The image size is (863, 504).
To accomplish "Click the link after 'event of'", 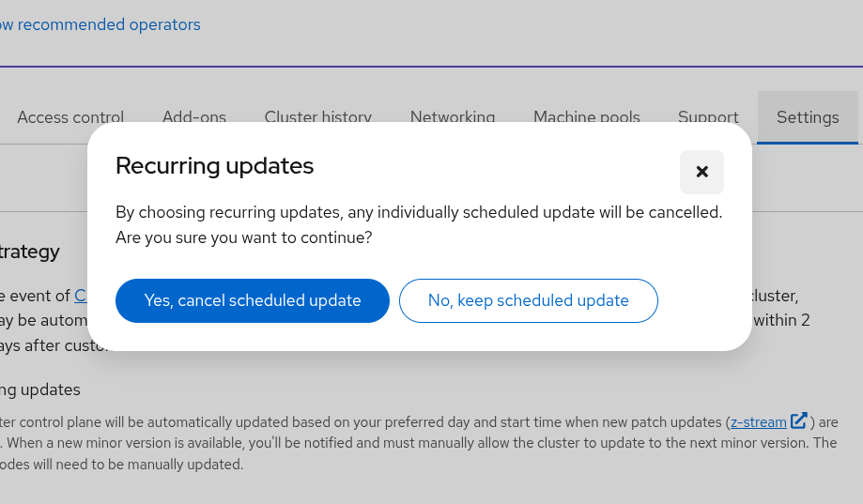I will pyautogui.click(x=81, y=296).
